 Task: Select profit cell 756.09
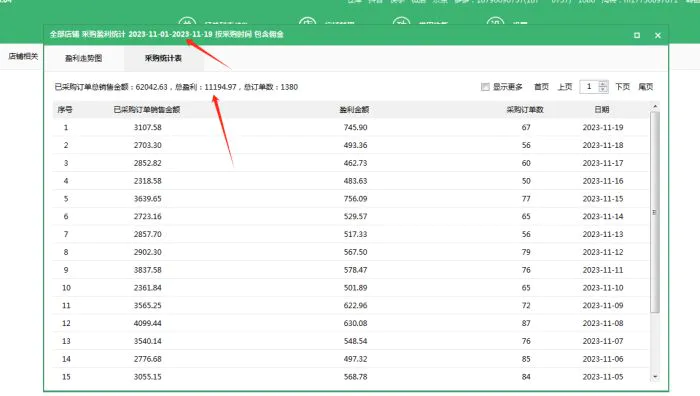point(355,199)
